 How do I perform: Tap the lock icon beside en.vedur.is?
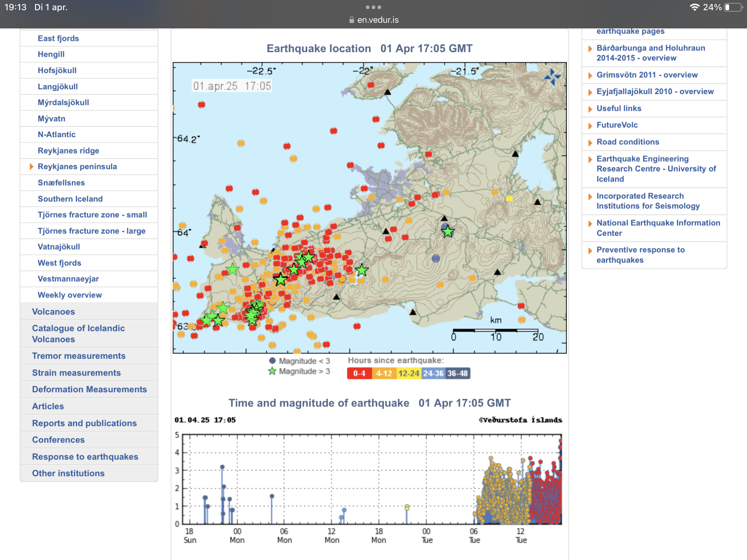click(352, 20)
